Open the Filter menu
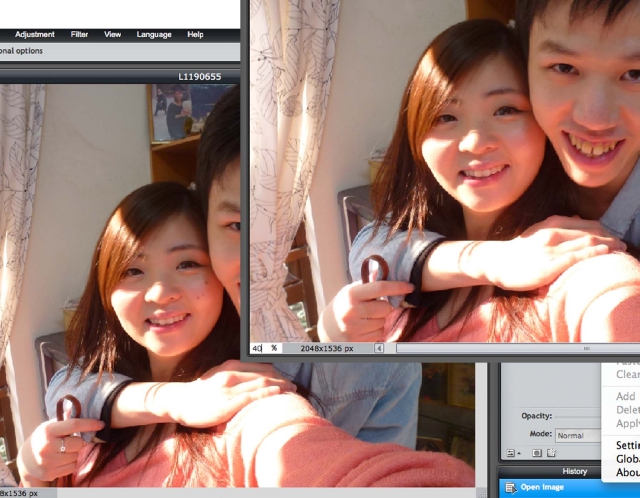The width and height of the screenshot is (640, 498). [79, 34]
